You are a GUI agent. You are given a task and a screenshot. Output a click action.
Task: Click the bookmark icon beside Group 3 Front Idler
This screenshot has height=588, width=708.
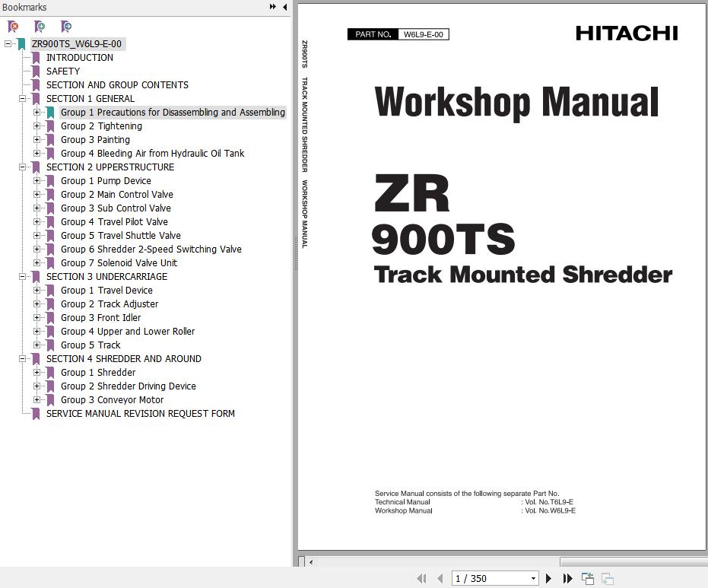(x=50, y=318)
